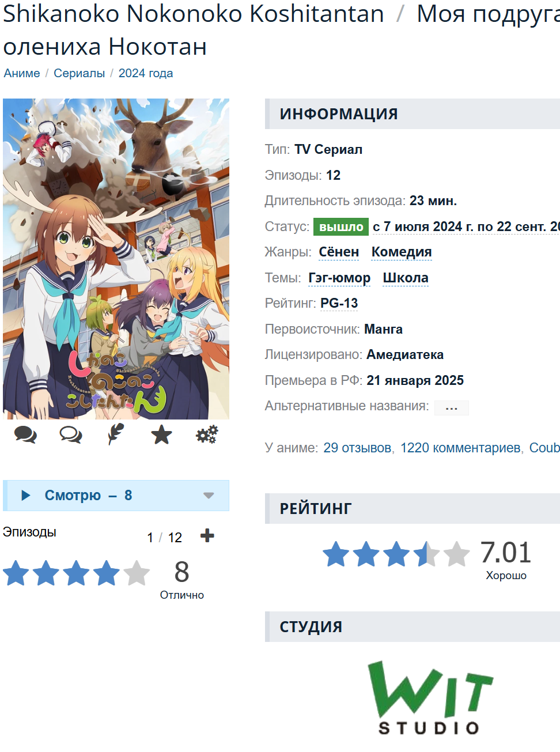This screenshot has width=560, height=752.
Task: Click the Комедия genre tag
Action: click(x=402, y=252)
